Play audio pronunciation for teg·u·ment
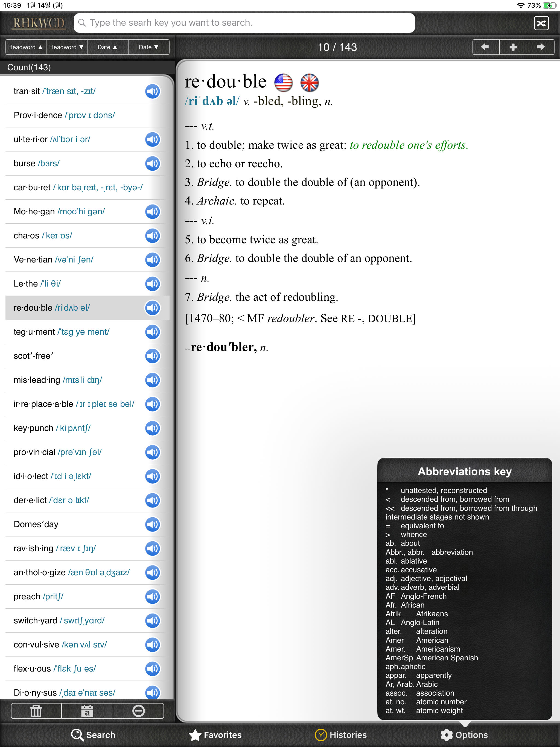560x747 pixels. 152,332
